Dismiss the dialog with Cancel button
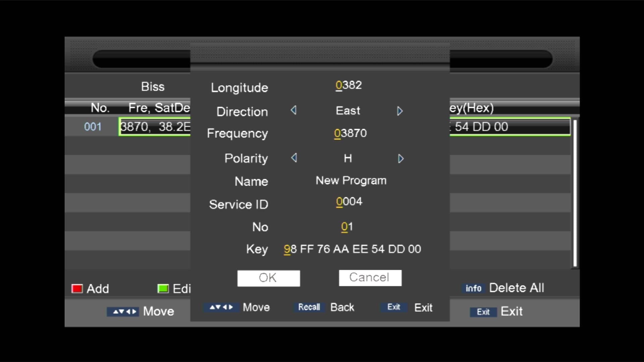Image resolution: width=644 pixels, height=362 pixels. (x=370, y=278)
